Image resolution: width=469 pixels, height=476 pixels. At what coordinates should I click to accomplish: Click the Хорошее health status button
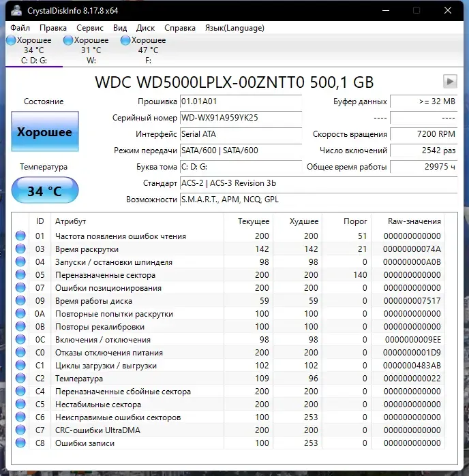pyautogui.click(x=45, y=131)
